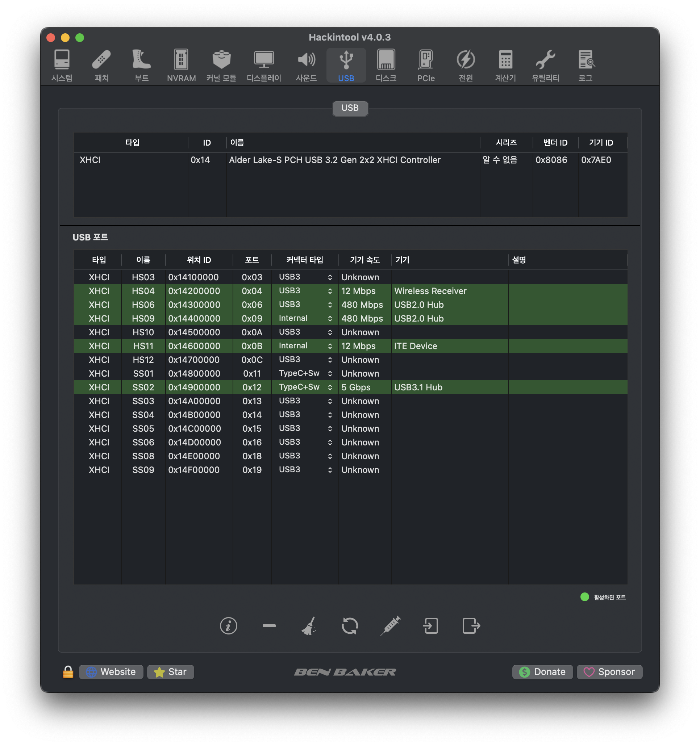Click the export arrow icon
Image resolution: width=700 pixels, height=746 pixels.
pyautogui.click(x=471, y=625)
